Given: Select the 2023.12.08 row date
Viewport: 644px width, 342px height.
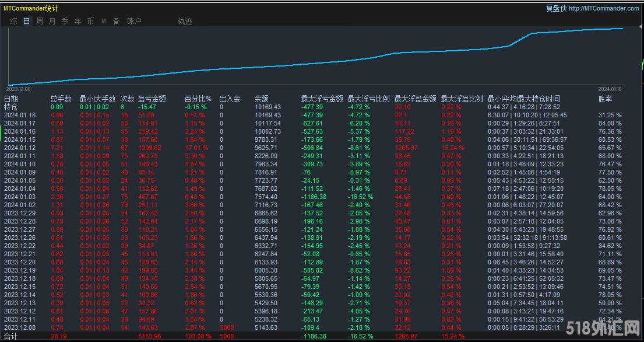Looking at the screenshot, I should pos(20,328).
